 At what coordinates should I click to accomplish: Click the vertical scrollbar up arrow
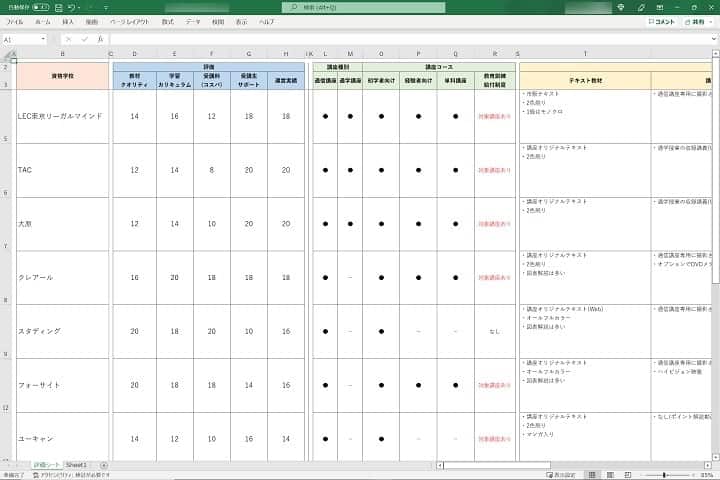[x=715, y=54]
